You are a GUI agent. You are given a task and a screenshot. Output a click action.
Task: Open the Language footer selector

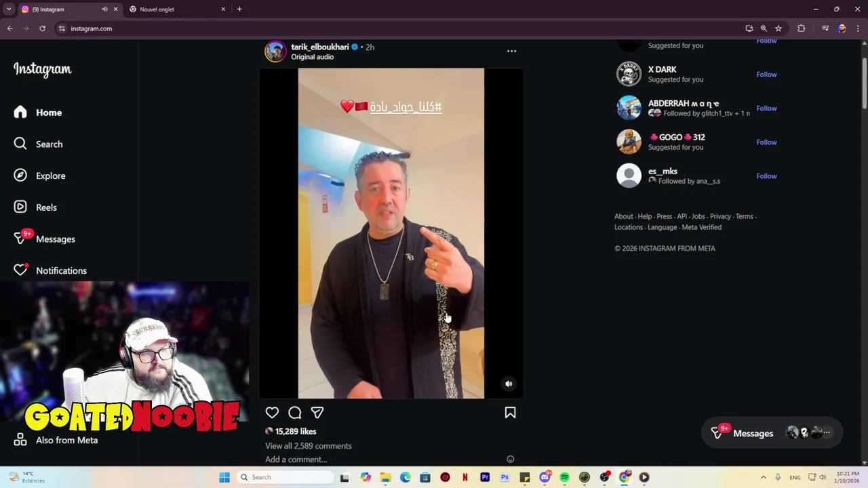pyautogui.click(x=662, y=228)
